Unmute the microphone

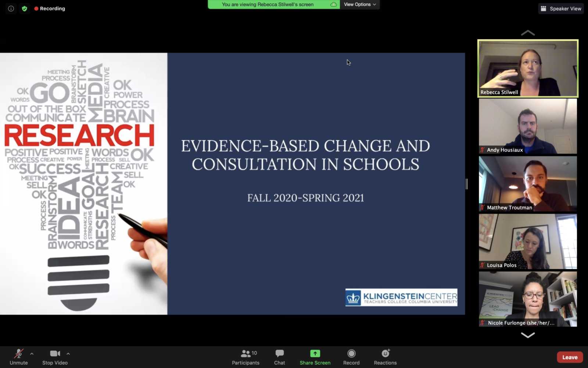(x=18, y=357)
